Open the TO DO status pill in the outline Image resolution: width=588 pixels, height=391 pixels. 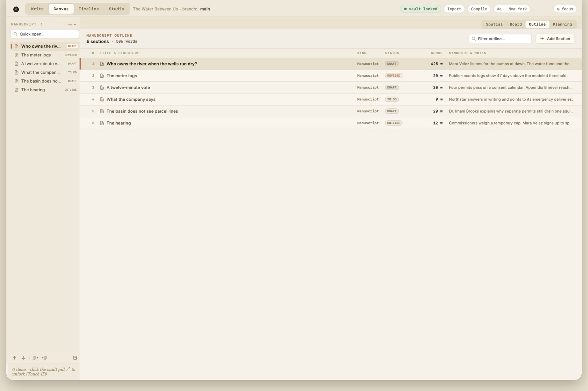(x=392, y=99)
